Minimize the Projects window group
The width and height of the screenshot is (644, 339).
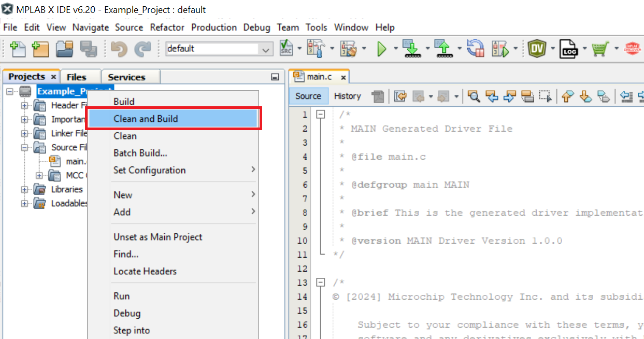(275, 77)
